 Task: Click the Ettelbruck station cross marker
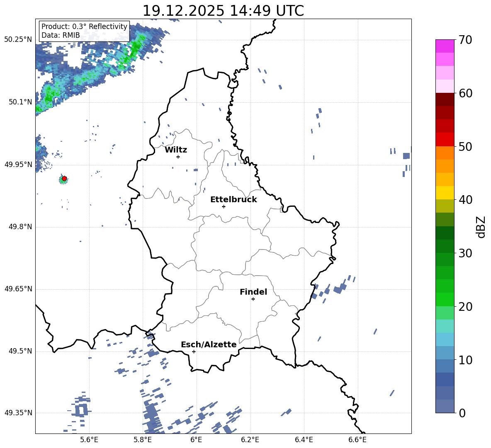point(224,206)
